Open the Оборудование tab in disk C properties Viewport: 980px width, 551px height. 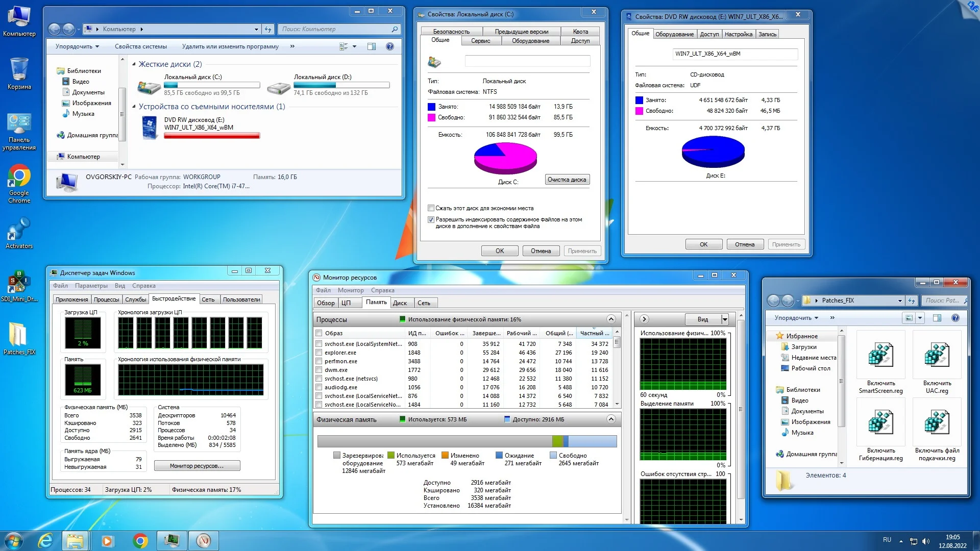[x=530, y=41]
